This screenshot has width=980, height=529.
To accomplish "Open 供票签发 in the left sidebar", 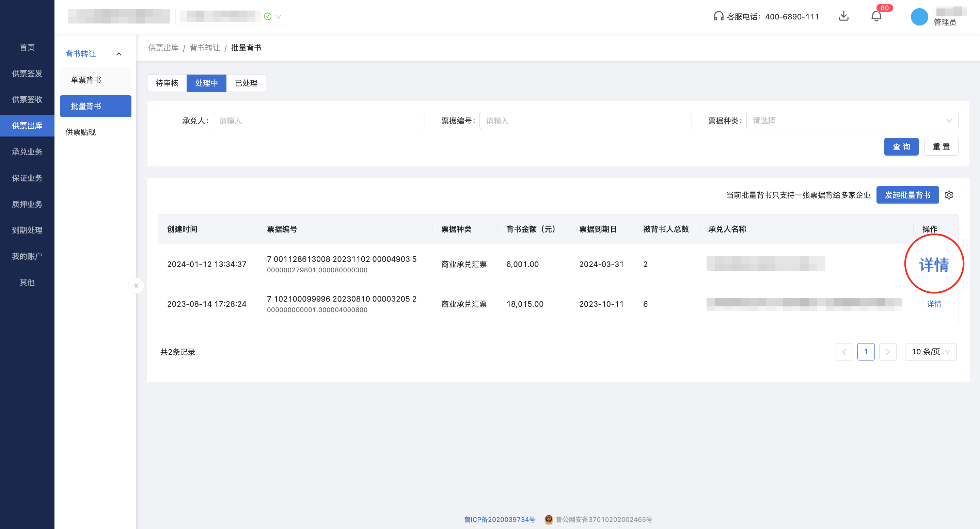I will tap(27, 74).
